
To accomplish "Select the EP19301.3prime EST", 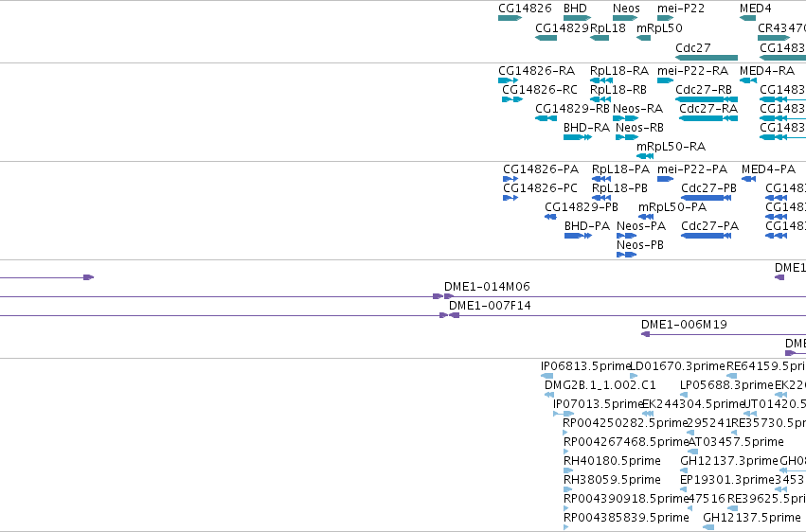I will 684,490.
